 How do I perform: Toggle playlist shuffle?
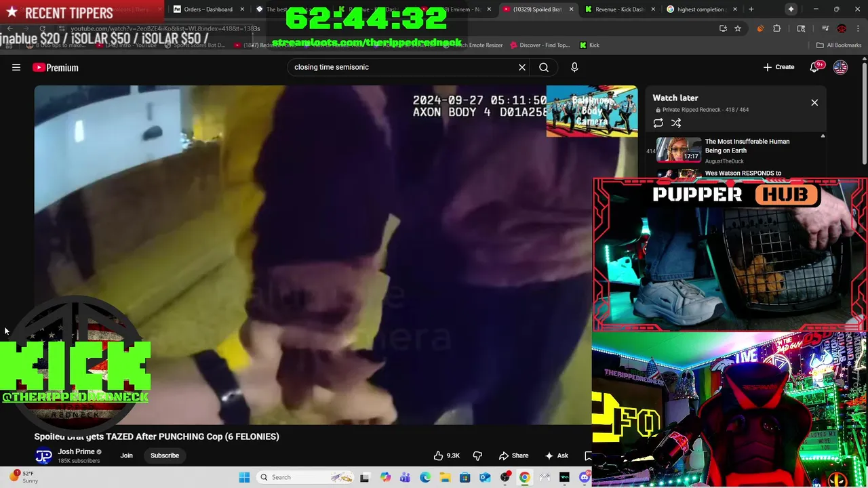pos(676,123)
